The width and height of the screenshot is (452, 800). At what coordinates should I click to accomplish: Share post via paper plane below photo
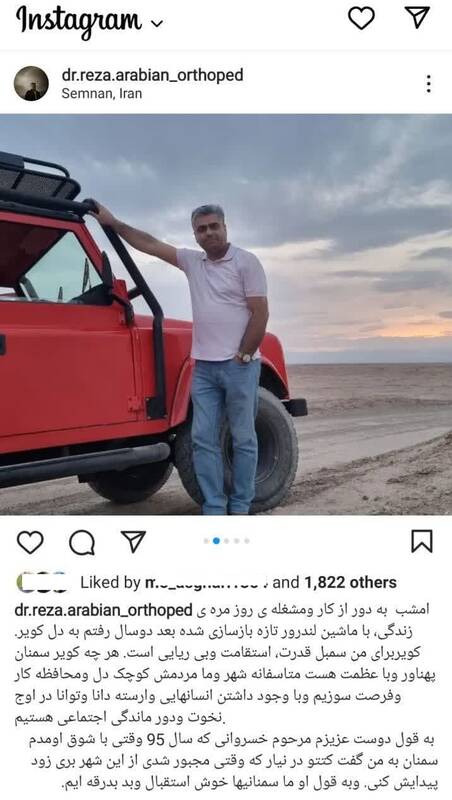coord(133,541)
